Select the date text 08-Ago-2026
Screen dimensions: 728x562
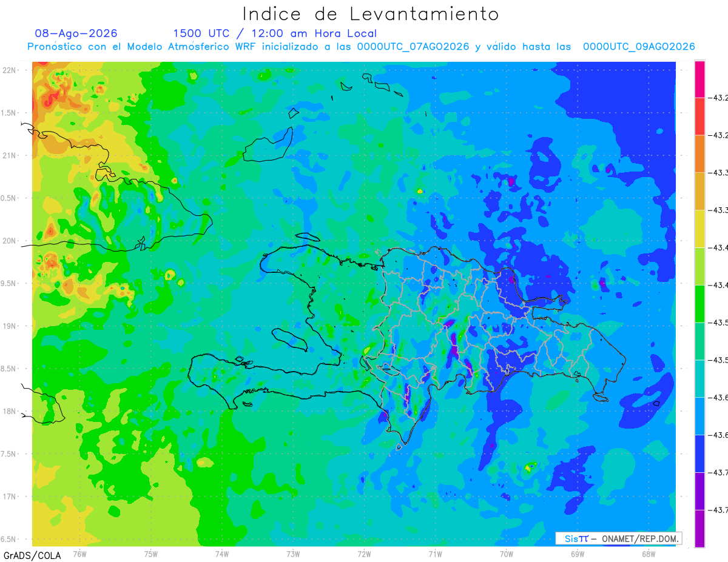click(x=76, y=33)
